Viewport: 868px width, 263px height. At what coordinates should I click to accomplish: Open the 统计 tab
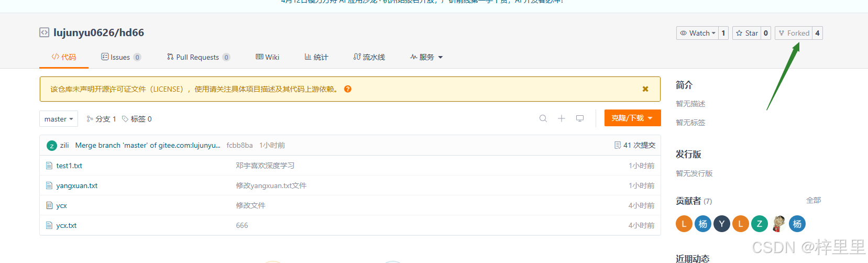coord(316,57)
